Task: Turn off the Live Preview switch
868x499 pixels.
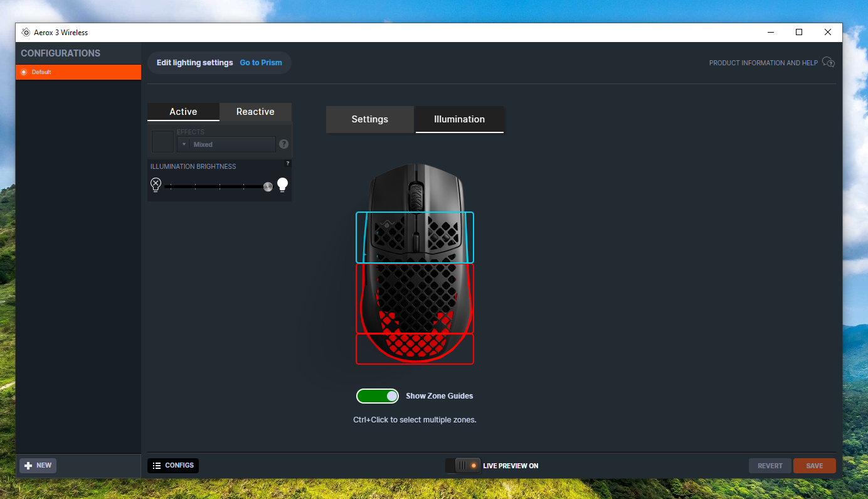Action: [x=463, y=466]
